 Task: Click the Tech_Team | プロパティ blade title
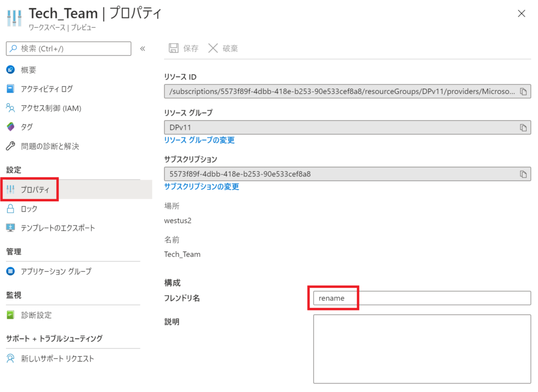click(x=95, y=13)
